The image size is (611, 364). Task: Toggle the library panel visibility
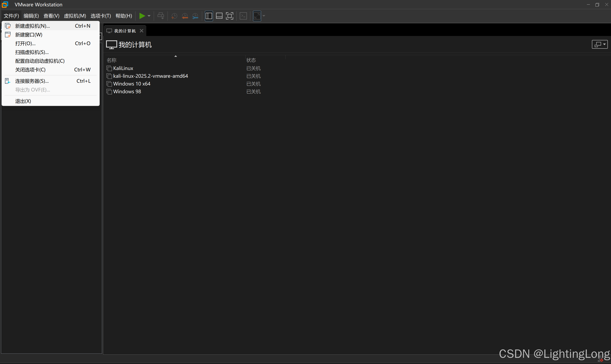[209, 16]
